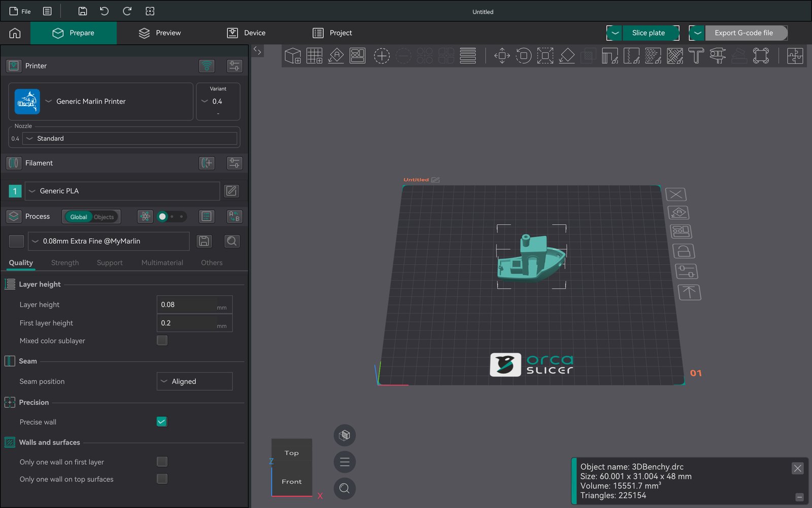Click the compare presets A/B icon
The width and height of the screenshot is (812, 508).
[x=234, y=216]
